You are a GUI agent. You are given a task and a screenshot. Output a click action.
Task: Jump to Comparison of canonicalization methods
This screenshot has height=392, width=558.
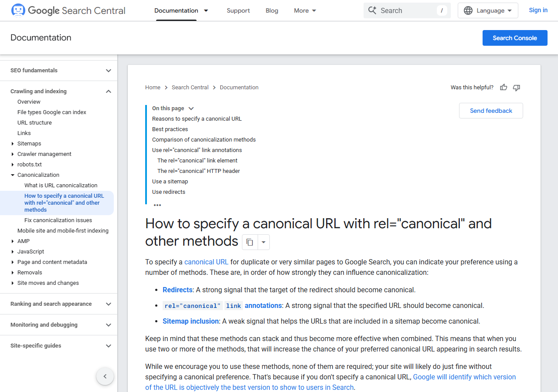pyautogui.click(x=204, y=140)
